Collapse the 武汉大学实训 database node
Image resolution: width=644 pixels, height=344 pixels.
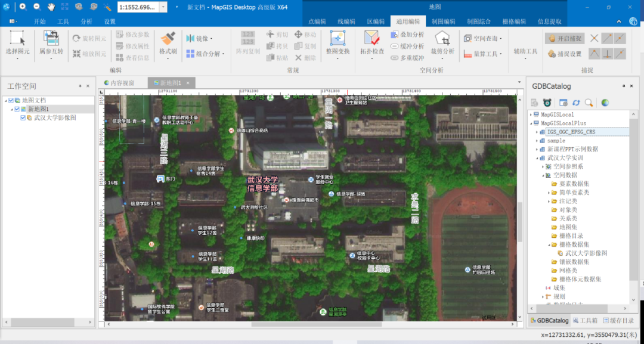tap(537, 158)
